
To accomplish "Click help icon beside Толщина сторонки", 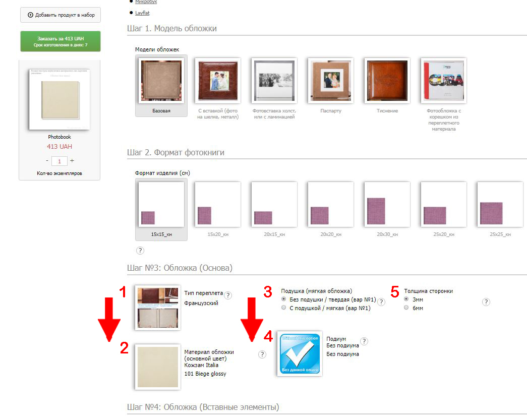I will click(x=486, y=302).
